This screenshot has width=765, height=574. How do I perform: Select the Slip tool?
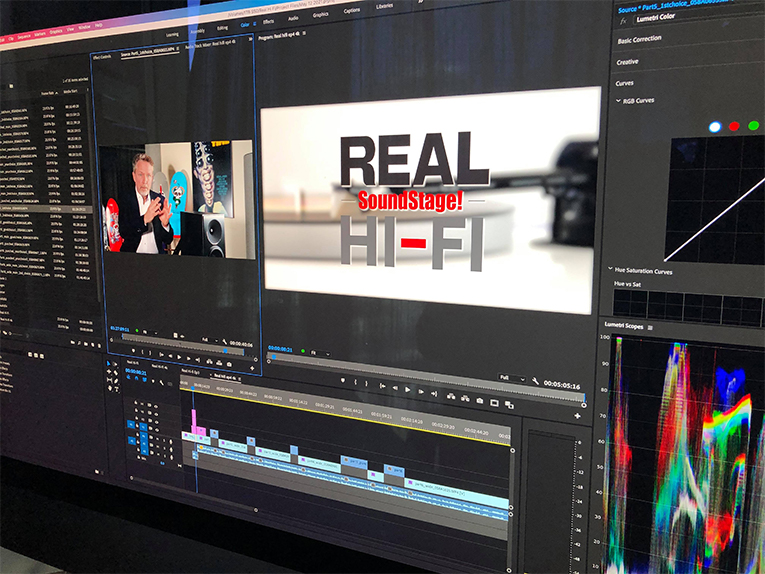(x=109, y=380)
